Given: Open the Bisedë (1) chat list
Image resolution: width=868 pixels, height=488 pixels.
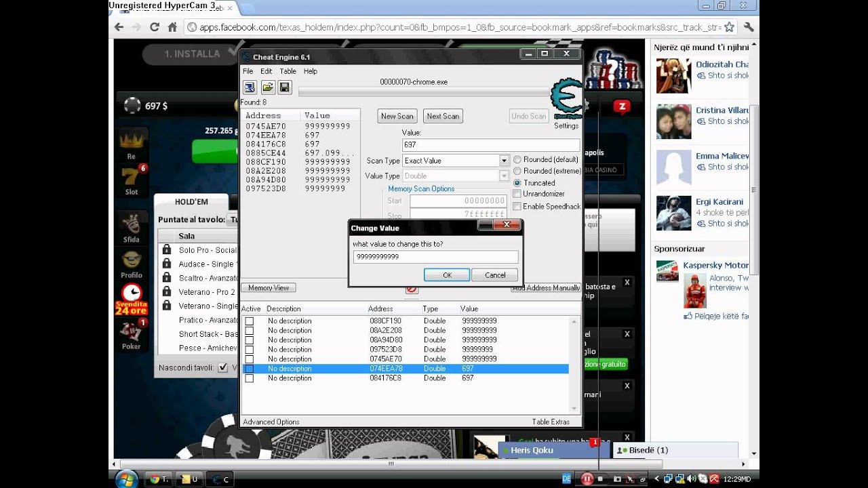Looking at the screenshot, I should [x=675, y=450].
